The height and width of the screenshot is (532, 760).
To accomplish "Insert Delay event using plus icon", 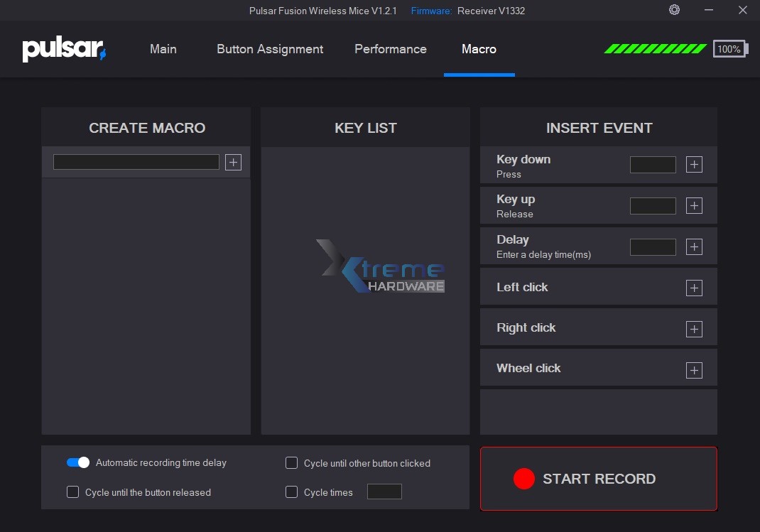I will click(694, 247).
